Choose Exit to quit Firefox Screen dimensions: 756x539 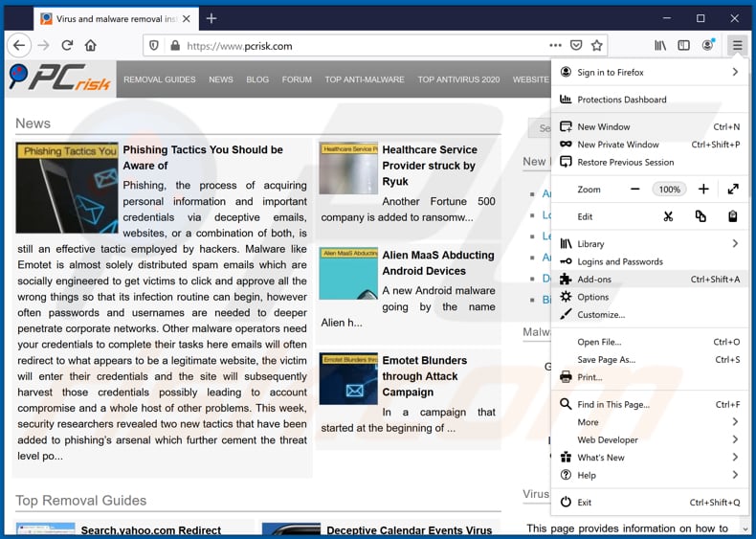point(650,503)
